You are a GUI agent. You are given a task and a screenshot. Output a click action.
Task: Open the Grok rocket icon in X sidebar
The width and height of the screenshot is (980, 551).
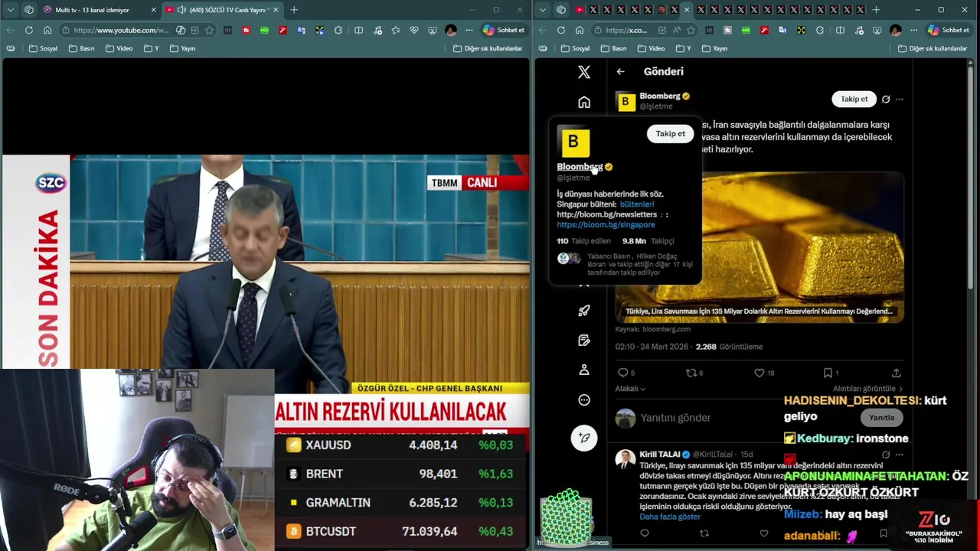click(x=584, y=311)
